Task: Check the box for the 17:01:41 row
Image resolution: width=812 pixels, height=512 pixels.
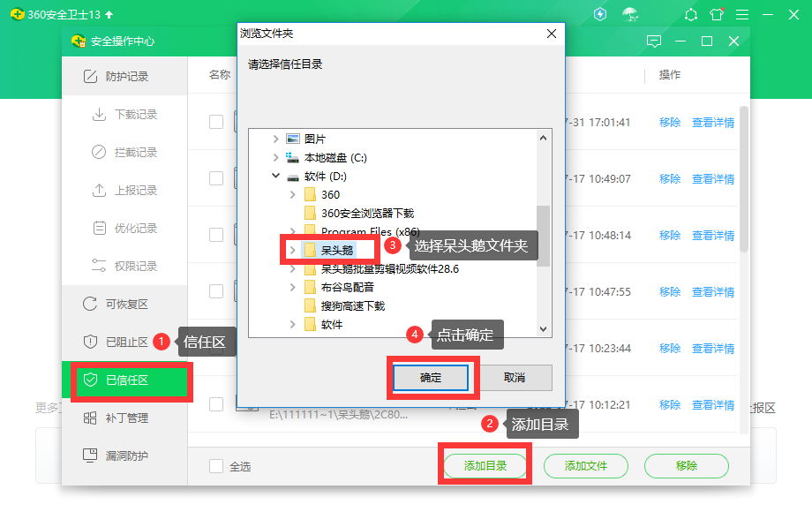Action: click(216, 122)
